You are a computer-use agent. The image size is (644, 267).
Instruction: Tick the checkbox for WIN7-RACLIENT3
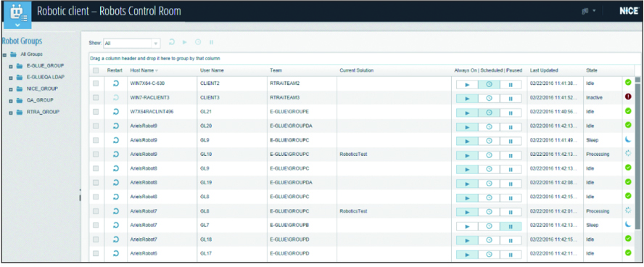(96, 97)
